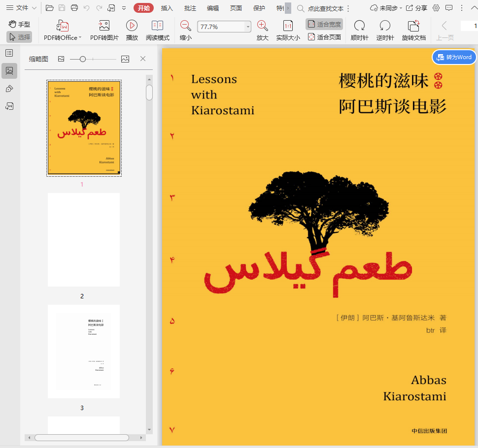The image size is (478, 448).
Task: Click thumbnail panel scroll up arrow
Action: pyautogui.click(x=149, y=79)
